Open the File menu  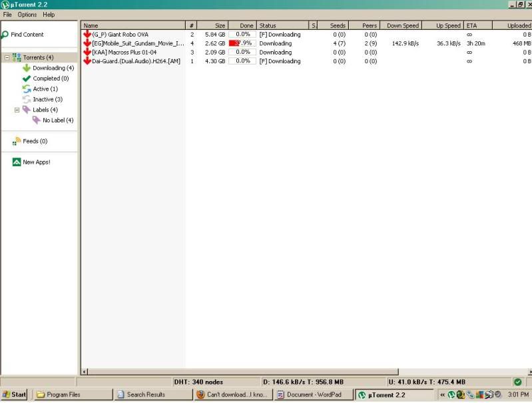pos(7,15)
